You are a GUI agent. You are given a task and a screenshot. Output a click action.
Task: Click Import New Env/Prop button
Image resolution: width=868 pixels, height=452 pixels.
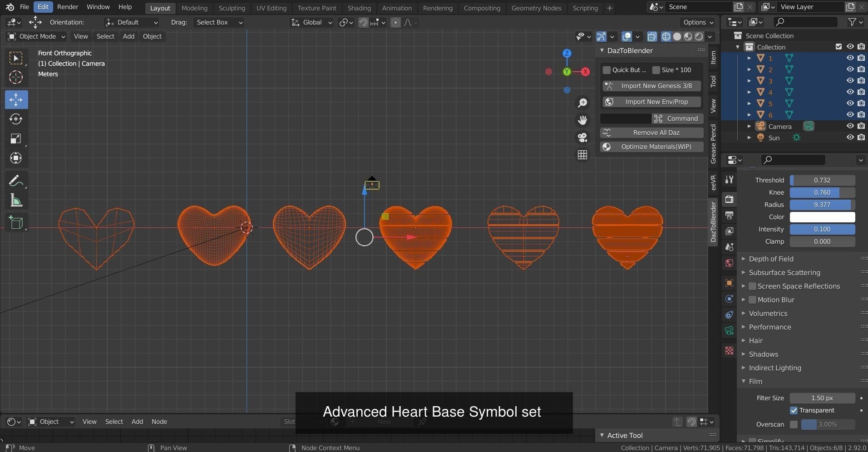pos(652,102)
